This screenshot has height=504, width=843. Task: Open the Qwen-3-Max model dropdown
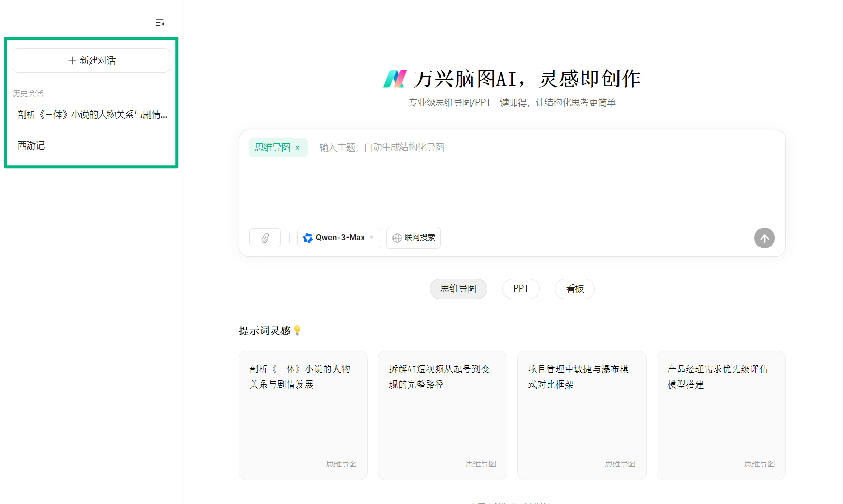pos(339,238)
